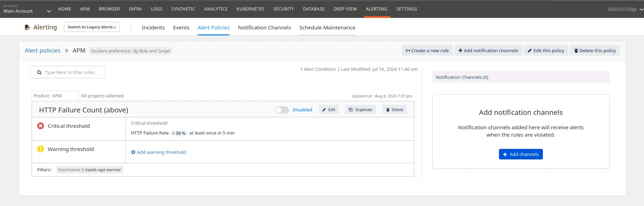Click the APM breadcrumb policy name
The width and height of the screenshot is (644, 206).
79,50
